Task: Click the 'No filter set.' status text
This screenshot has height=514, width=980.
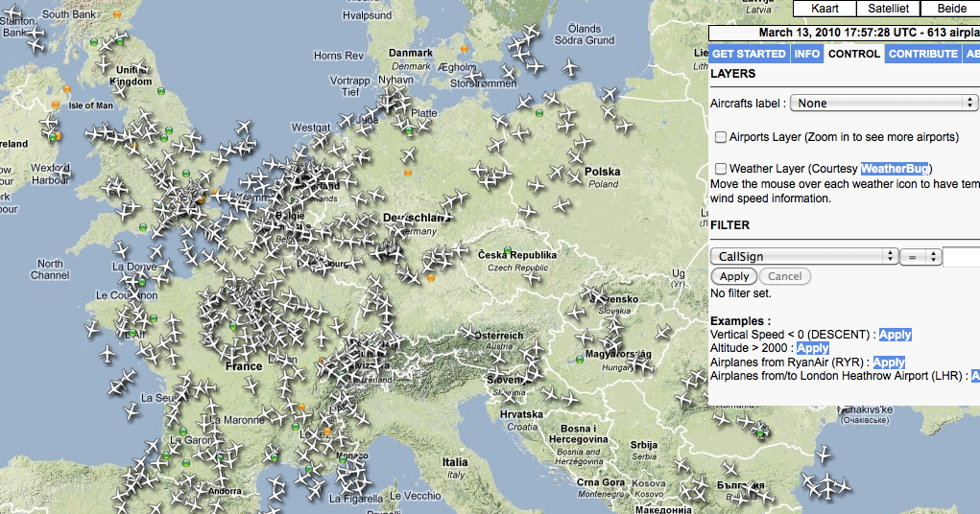Action: (741, 292)
